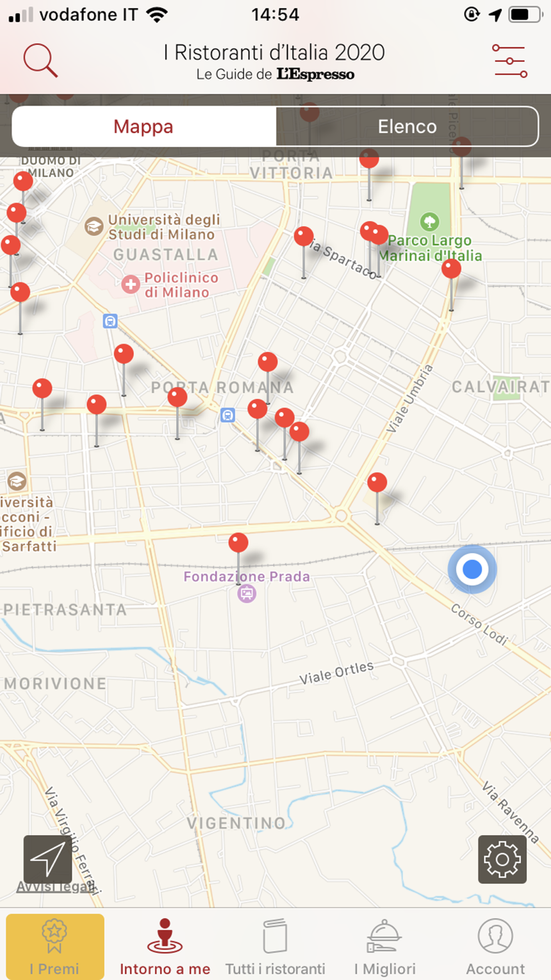Recenter the map with the arrow button
The image size is (551, 980).
pos(47,859)
